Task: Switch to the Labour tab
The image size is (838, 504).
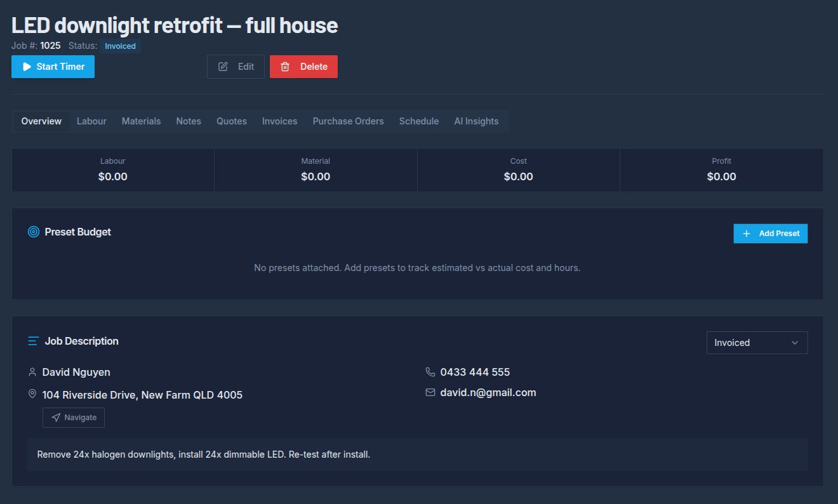Action: click(91, 121)
